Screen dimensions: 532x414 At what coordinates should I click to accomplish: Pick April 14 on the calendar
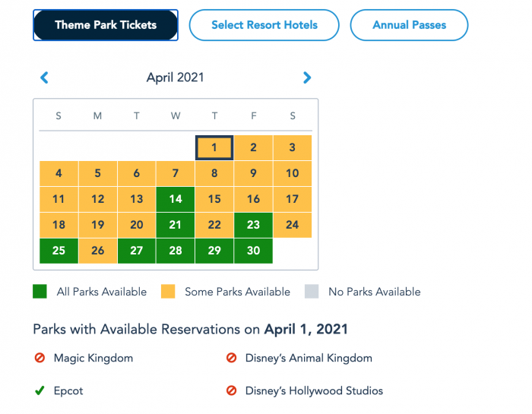pyautogui.click(x=176, y=199)
